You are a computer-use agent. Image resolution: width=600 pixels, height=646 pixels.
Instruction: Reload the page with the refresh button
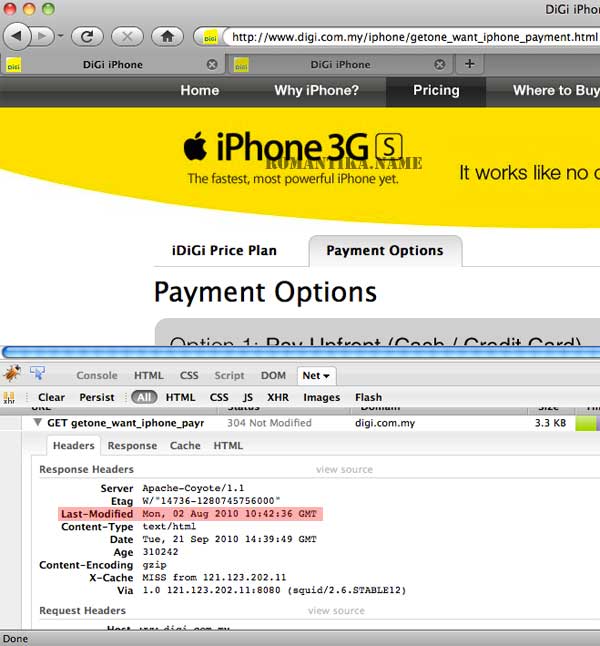coord(87,37)
